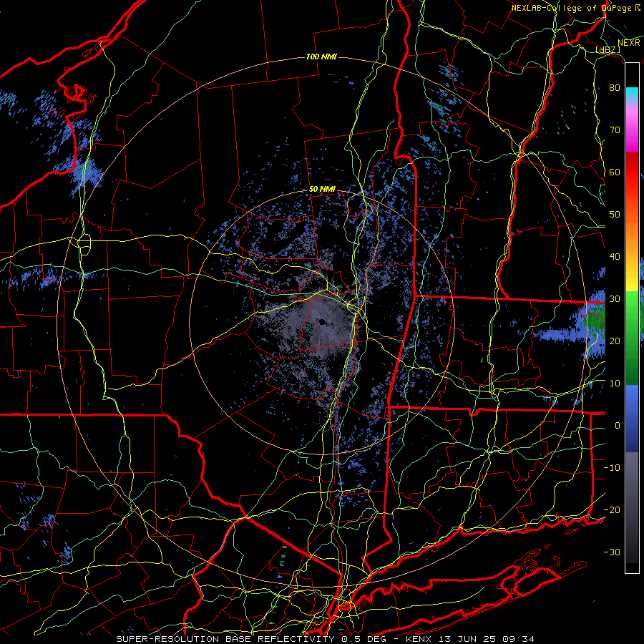Click the 60 value on the dBZ scale
The image size is (644, 644).
point(615,172)
